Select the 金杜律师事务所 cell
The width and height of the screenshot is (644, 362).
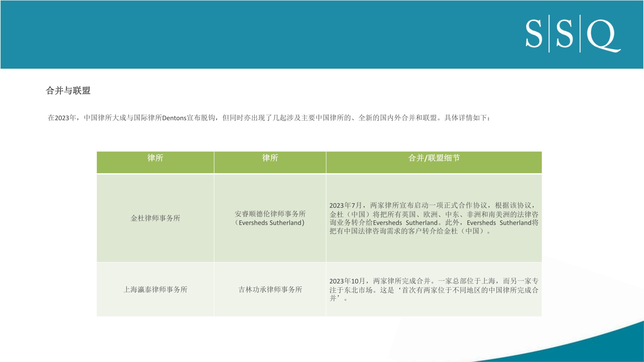pos(155,218)
